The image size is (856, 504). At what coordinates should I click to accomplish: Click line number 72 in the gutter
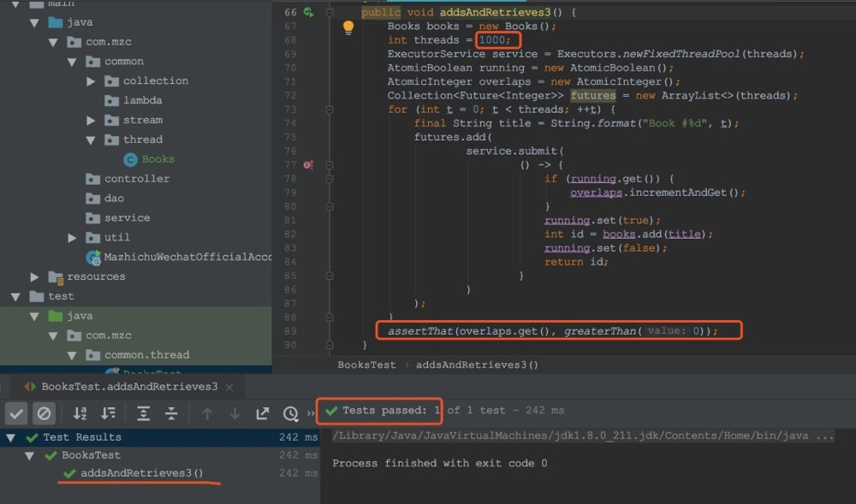290,96
